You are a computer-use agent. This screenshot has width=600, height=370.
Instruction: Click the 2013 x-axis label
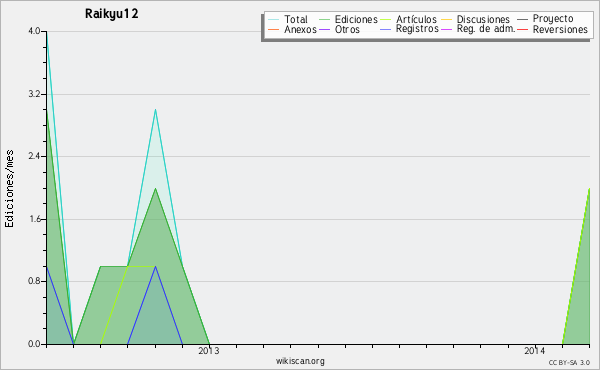(x=209, y=351)
